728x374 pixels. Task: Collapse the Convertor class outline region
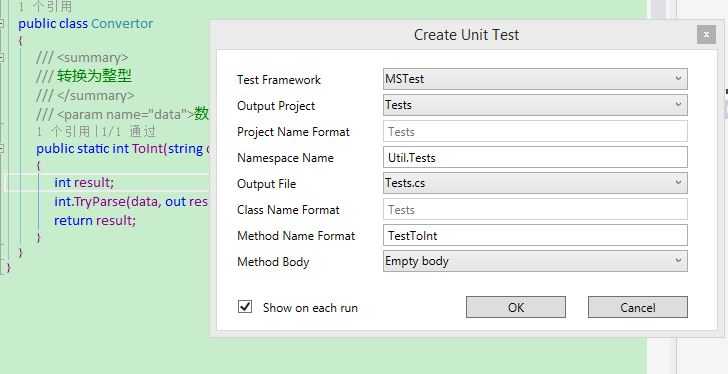pyautogui.click(x=2, y=23)
